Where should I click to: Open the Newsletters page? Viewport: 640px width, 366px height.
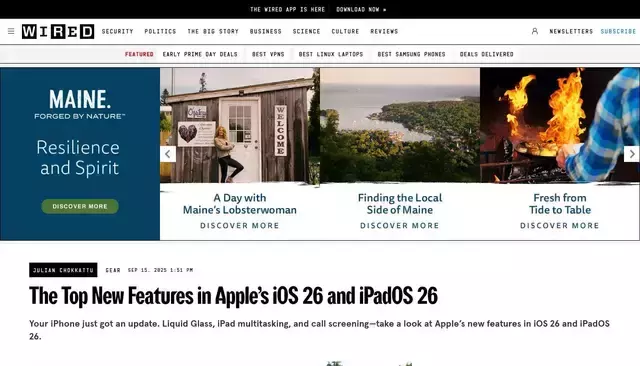[x=571, y=31]
